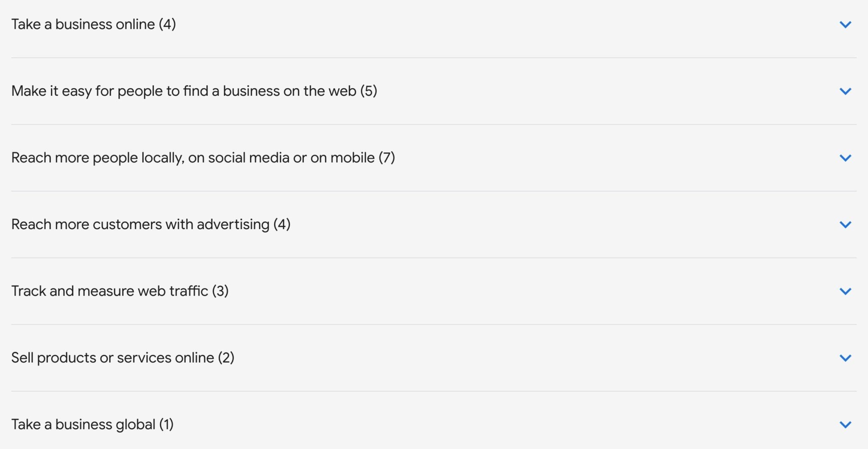Expand "Reach more people locally, on social media or on mobile (7)"
The height and width of the screenshot is (449, 868).
pos(203,157)
